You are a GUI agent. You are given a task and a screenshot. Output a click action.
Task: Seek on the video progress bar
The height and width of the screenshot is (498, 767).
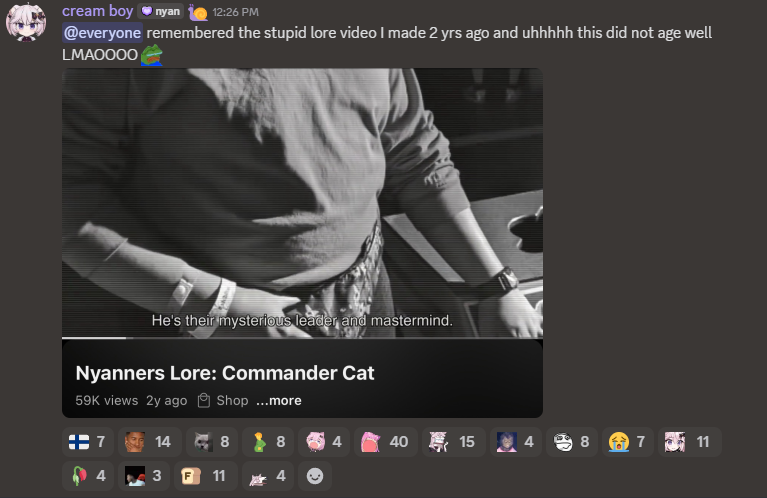pos(302,338)
